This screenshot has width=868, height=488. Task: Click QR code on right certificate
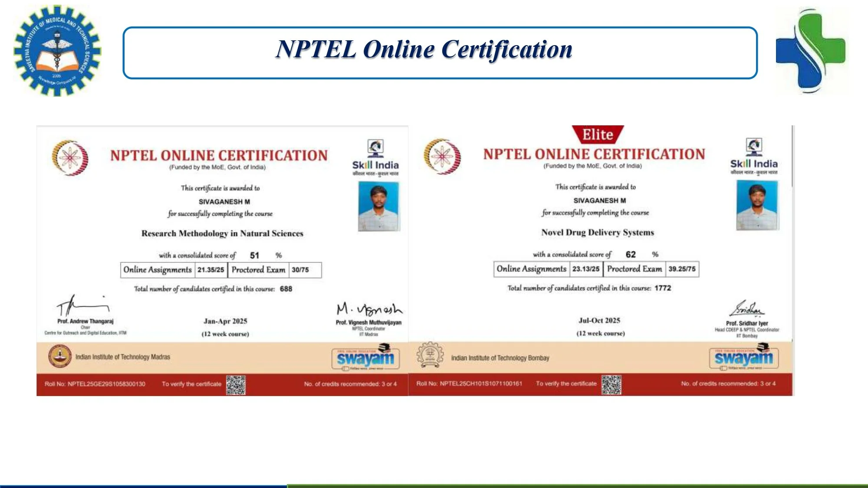pyautogui.click(x=611, y=385)
